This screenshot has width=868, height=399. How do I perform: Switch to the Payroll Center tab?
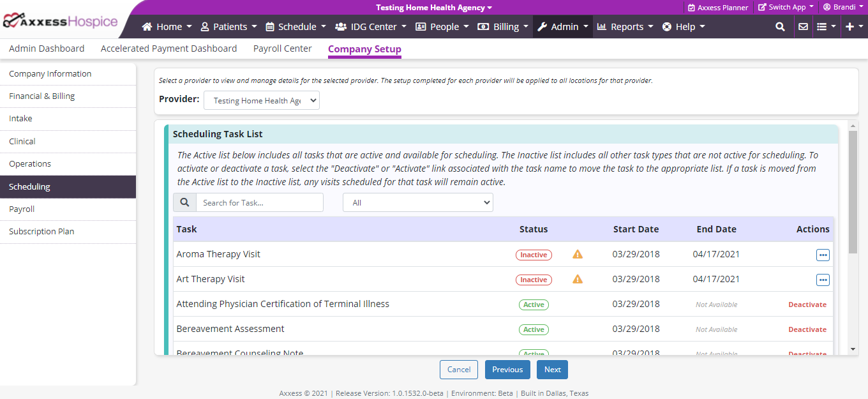pyautogui.click(x=282, y=49)
